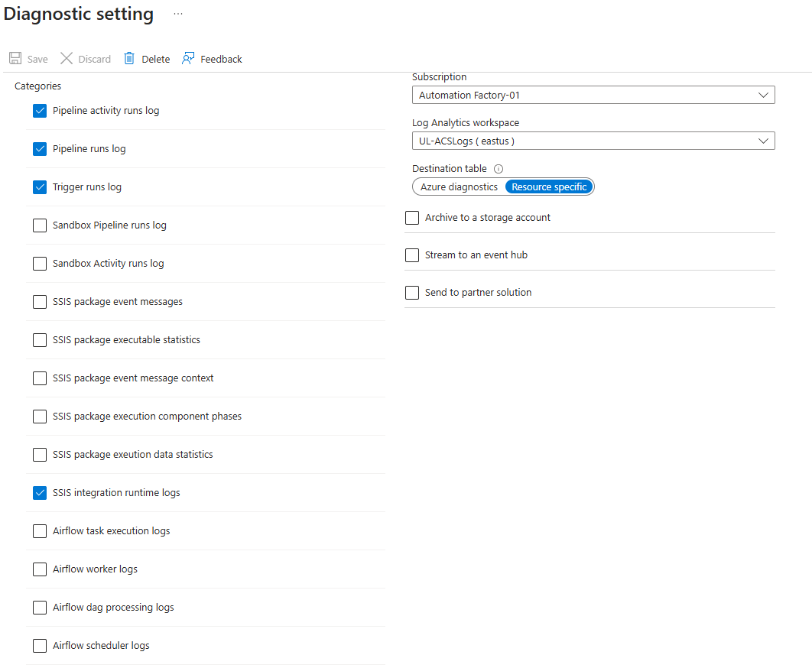Image resolution: width=812 pixels, height=668 pixels.
Task: Open the Log Analytics workspace dropdown
Action: [x=593, y=141]
